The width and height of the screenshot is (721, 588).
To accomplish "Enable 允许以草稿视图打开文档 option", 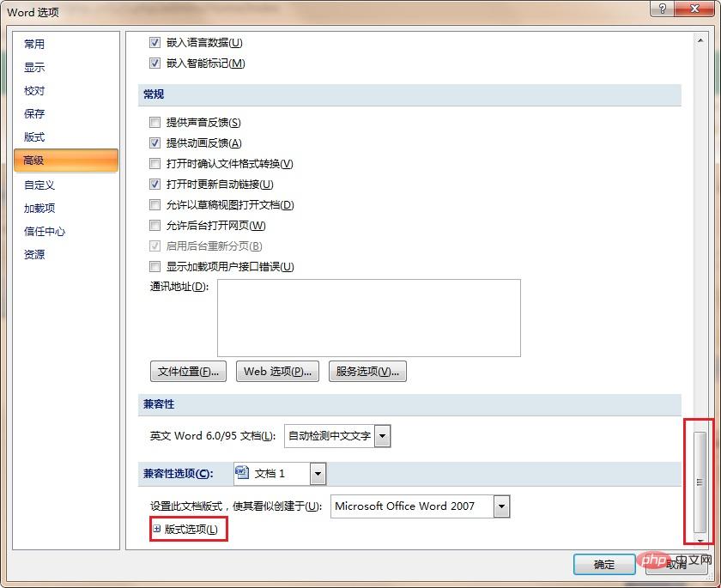I will click(154, 205).
